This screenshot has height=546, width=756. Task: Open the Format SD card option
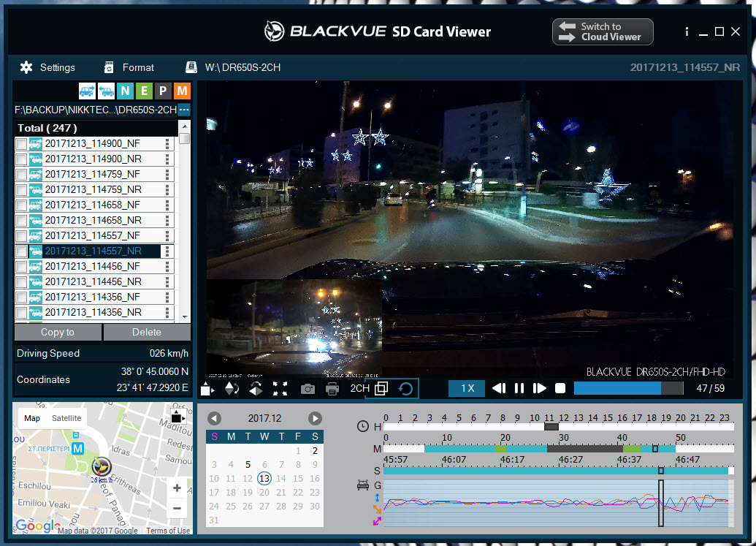129,67
